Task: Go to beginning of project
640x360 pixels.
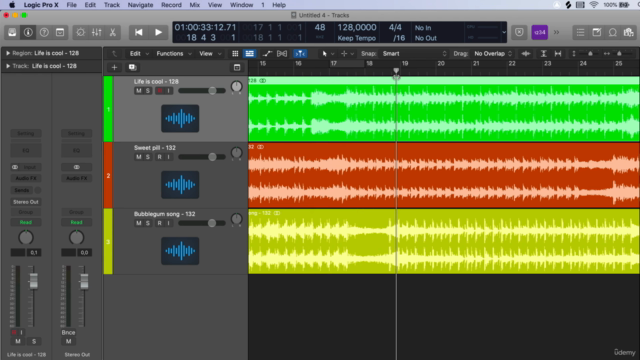Action: (139, 32)
